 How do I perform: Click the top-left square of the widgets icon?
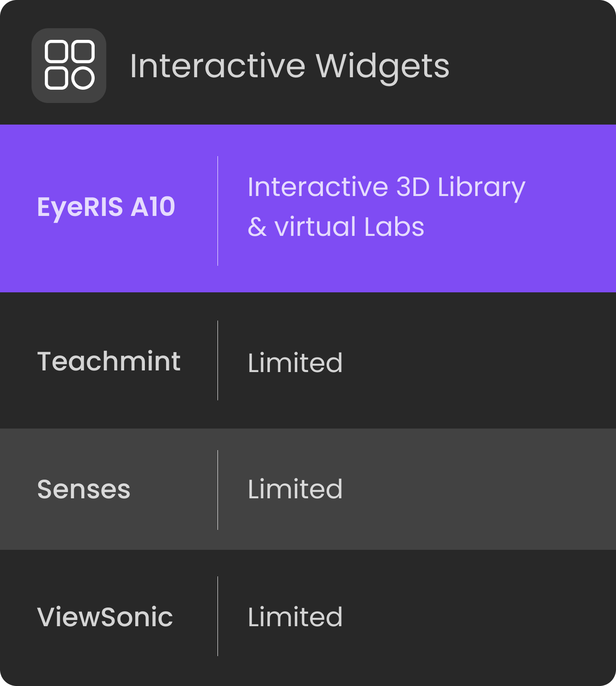click(56, 52)
